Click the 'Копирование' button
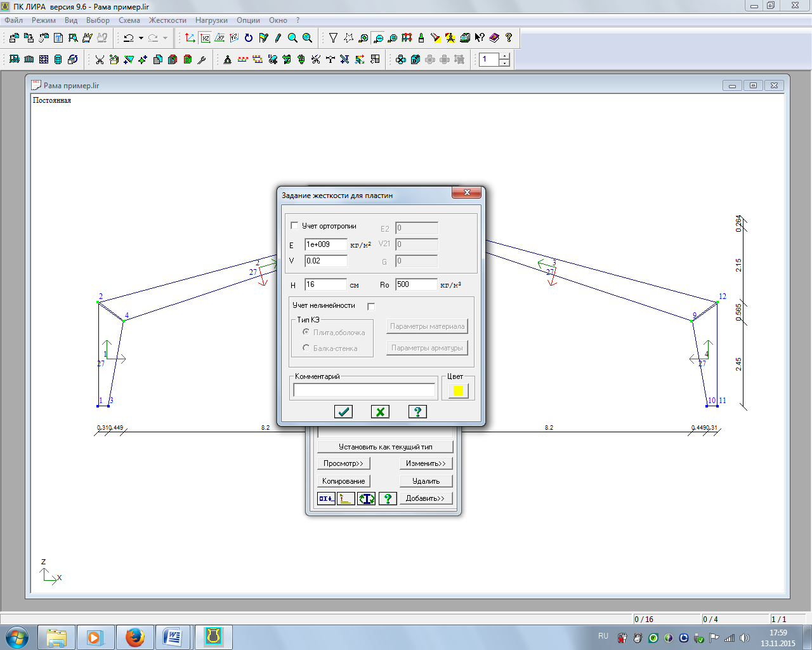 point(343,481)
